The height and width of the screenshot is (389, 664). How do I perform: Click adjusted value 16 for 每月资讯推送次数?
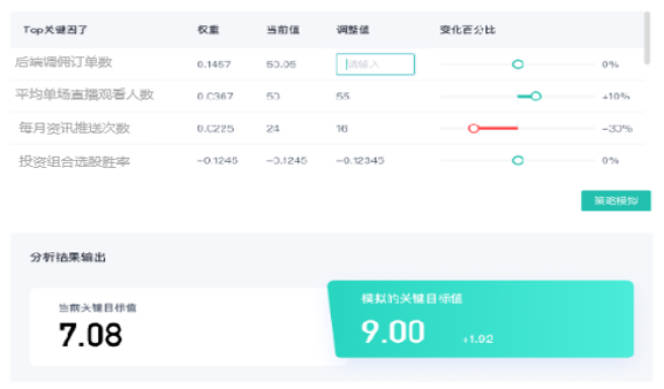[342, 129]
